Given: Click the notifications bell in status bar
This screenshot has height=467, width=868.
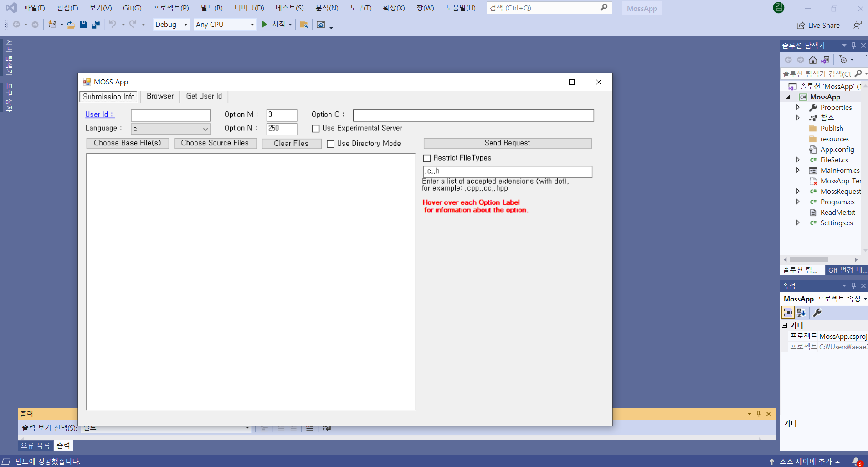Looking at the screenshot, I should pos(857,462).
